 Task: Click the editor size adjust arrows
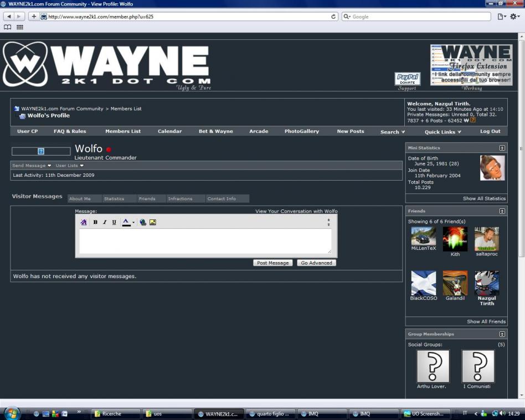coord(328,222)
